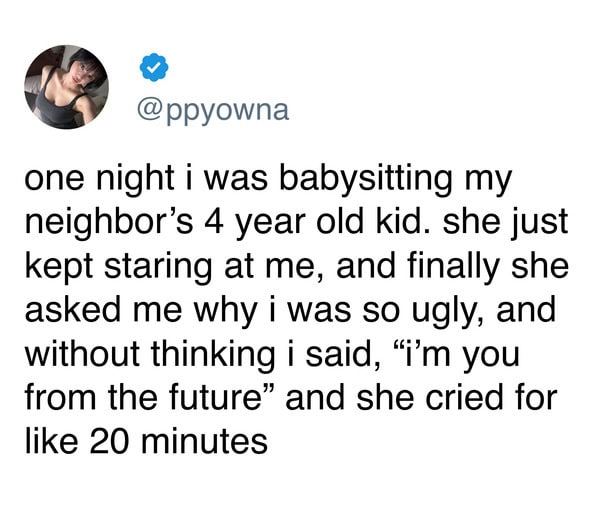599x506 pixels.
Task: Click the phrase "20 minutes"
Action: pos(178,442)
